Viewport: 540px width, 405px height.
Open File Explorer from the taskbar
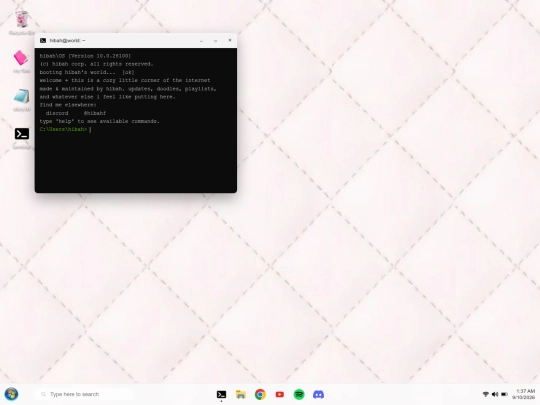point(241,394)
